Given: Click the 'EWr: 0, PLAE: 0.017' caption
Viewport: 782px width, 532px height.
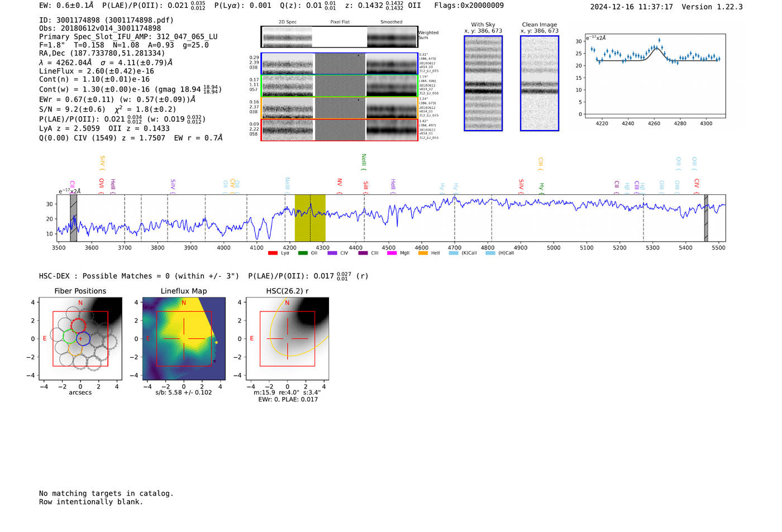Looking at the screenshot, I should click(x=288, y=399).
